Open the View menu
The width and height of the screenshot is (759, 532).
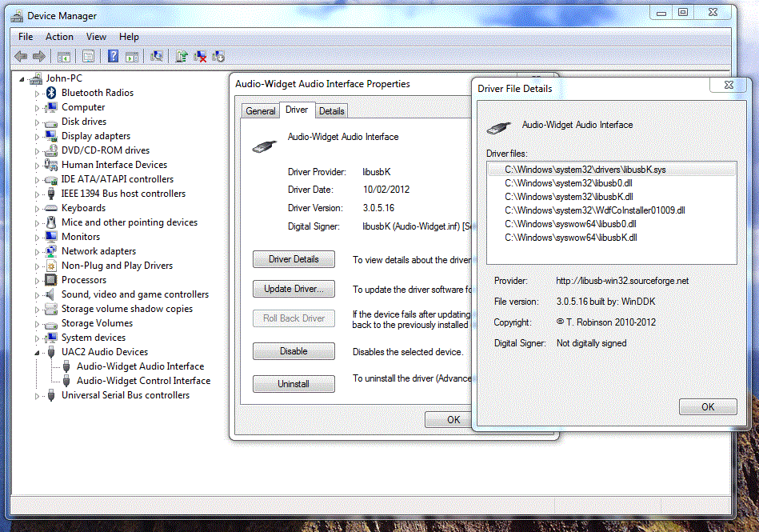point(96,37)
